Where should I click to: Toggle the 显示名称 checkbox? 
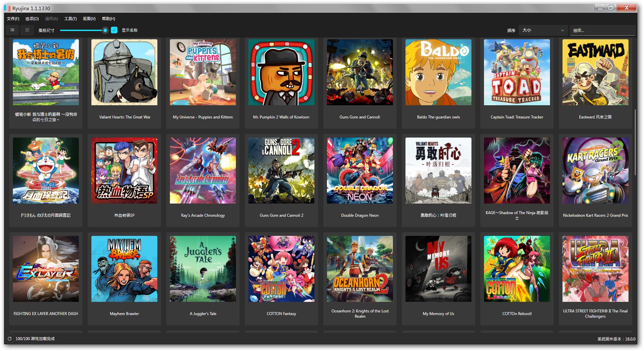[x=114, y=30]
